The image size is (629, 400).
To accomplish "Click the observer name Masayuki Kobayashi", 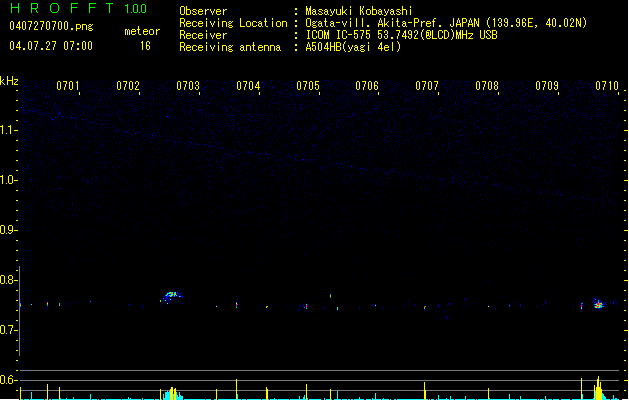I will 359,11.
